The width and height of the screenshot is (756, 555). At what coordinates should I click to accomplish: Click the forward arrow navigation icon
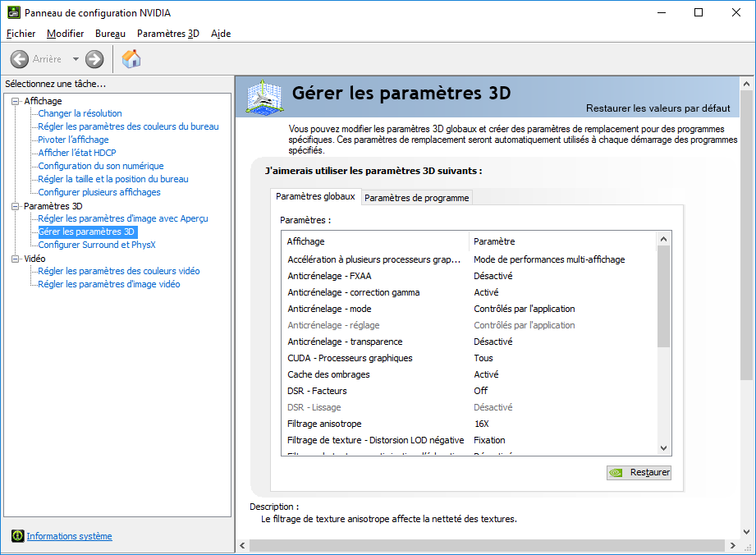[94, 59]
